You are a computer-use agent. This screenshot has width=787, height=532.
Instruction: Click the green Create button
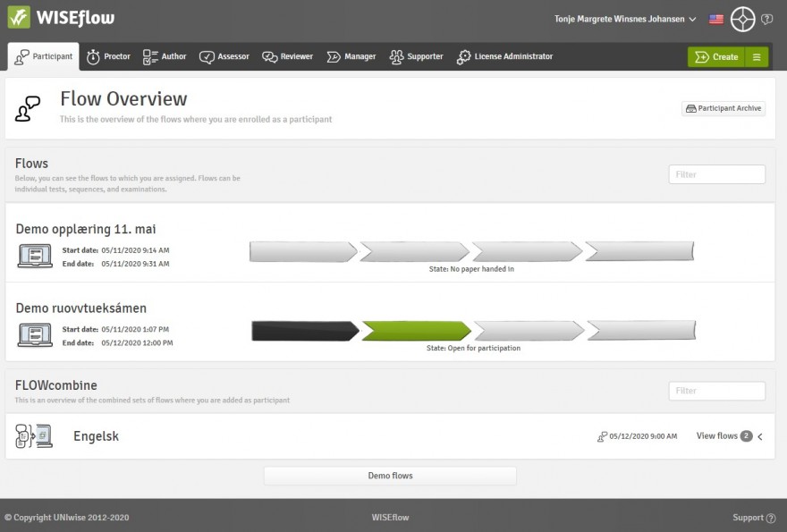[716, 57]
